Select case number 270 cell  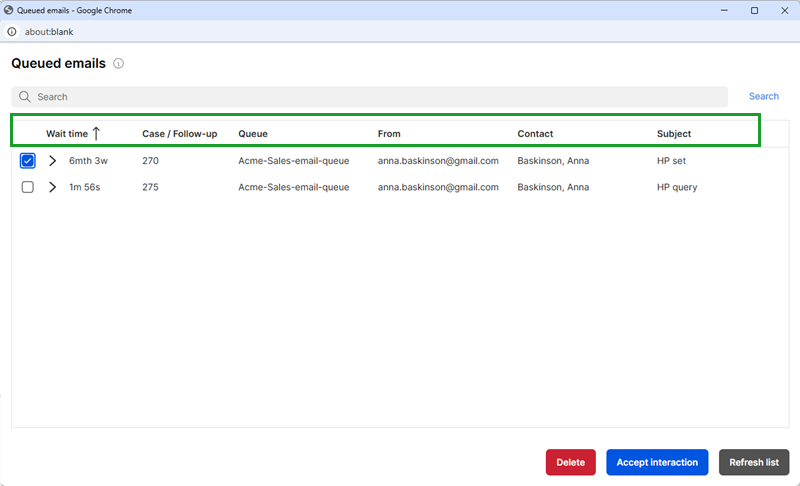151,161
